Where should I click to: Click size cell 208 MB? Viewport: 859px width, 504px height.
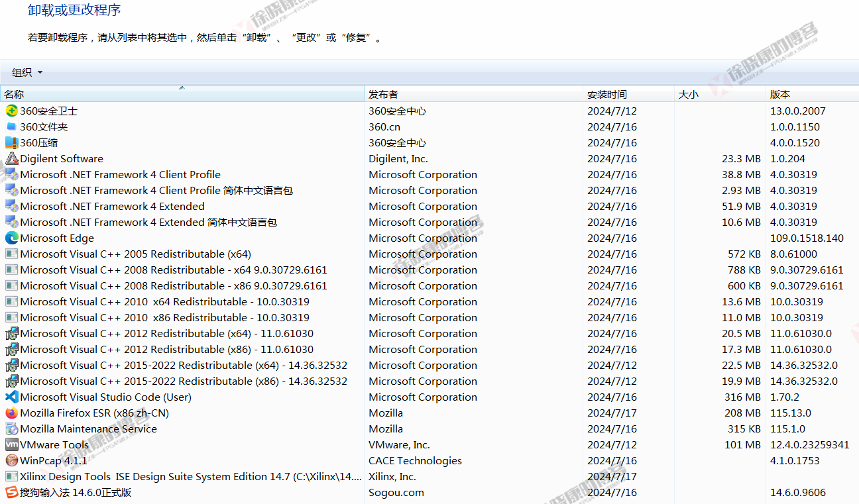(x=742, y=413)
